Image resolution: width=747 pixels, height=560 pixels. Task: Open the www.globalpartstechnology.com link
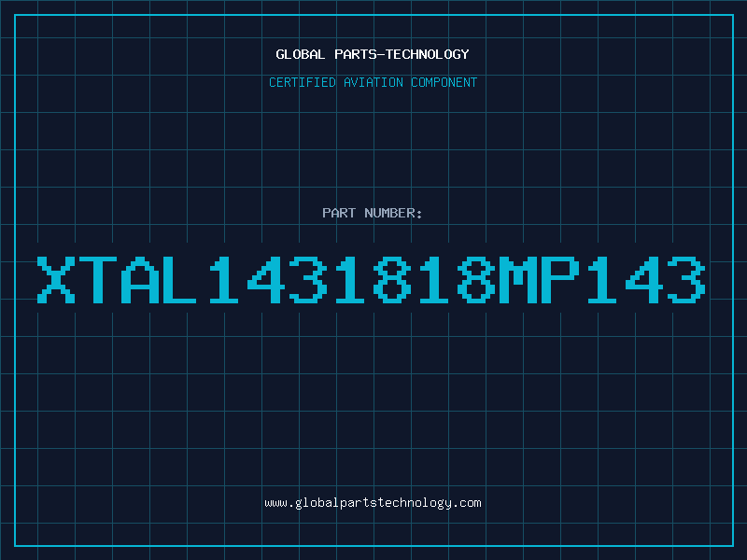(373, 503)
